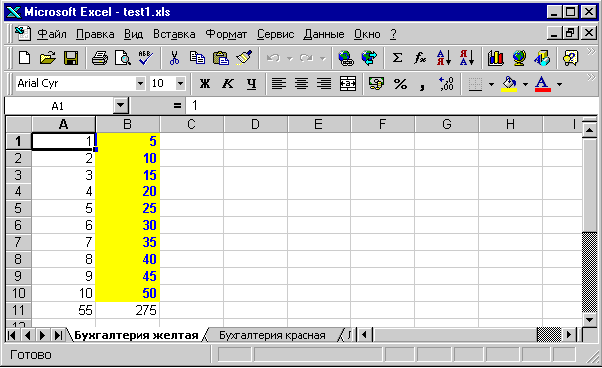Apply currency style icon

coord(376,83)
